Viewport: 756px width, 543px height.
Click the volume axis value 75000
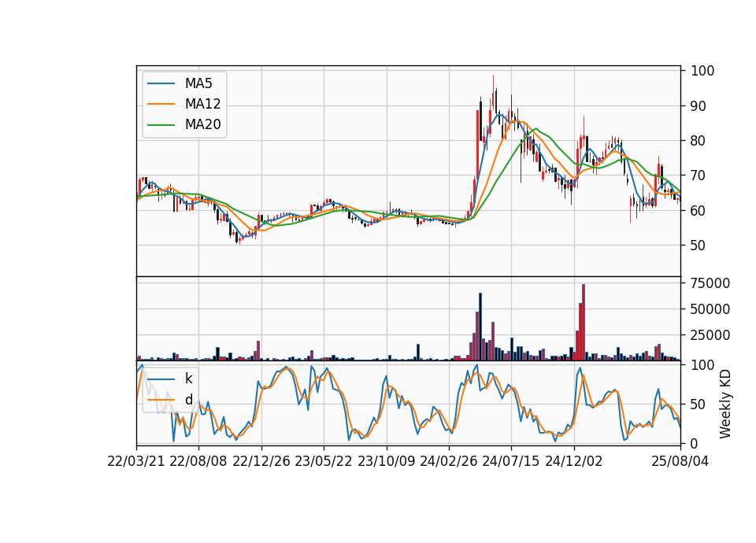point(710,283)
